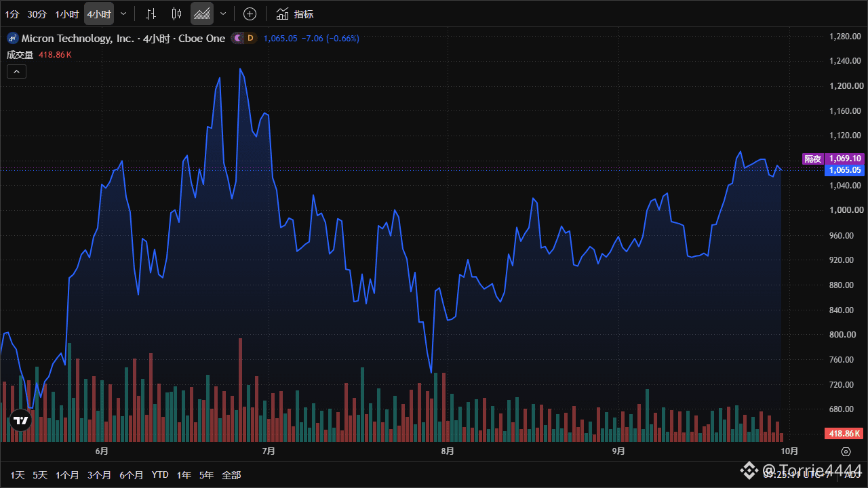Click the Micron Technology, Inc. symbol title

point(77,39)
